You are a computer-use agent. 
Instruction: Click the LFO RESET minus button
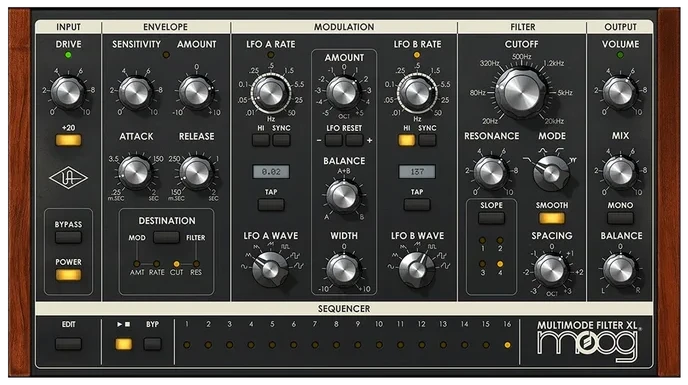point(334,140)
